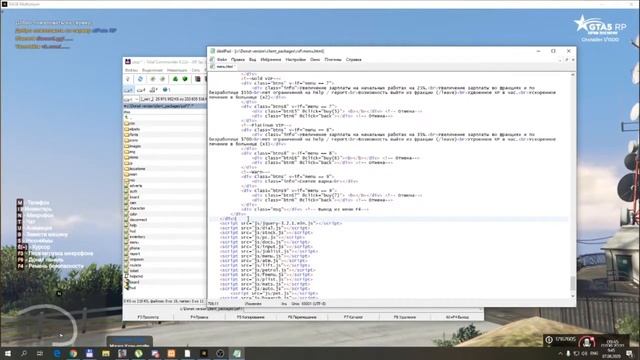Click AkelPad vertical scrollbar down arrow

573,296
